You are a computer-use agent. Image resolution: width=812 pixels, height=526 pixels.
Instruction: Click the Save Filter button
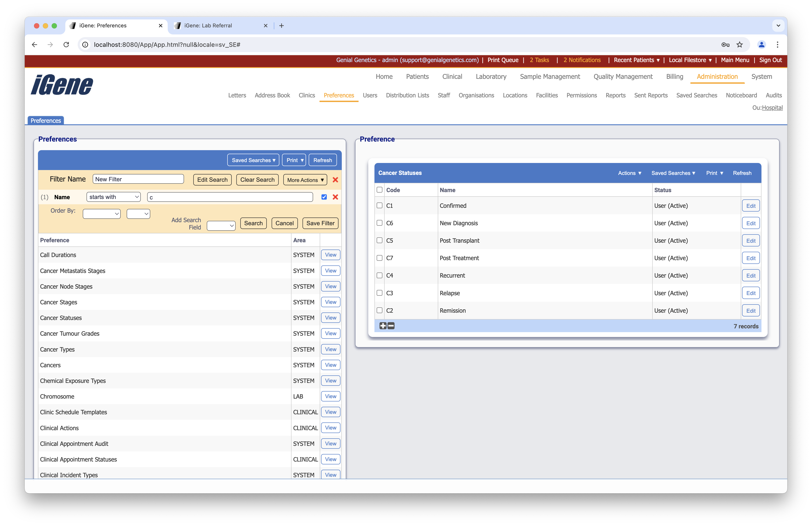click(320, 223)
